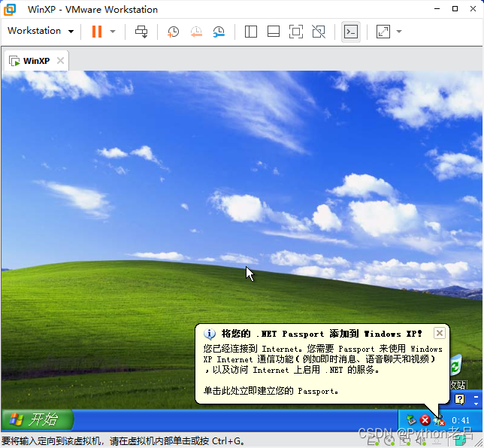Click the Ctrl+G input hint status text
This screenshot has width=484, height=448.
point(123,441)
